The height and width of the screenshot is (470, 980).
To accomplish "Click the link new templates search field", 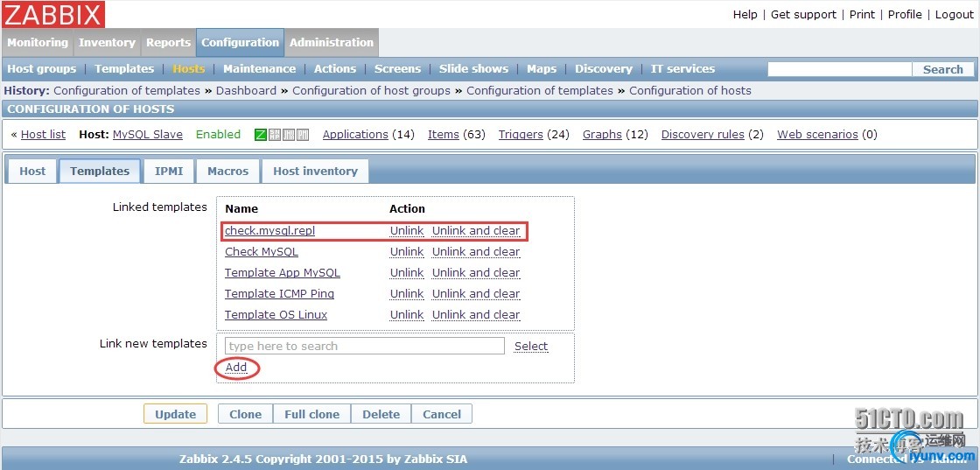I will point(364,347).
